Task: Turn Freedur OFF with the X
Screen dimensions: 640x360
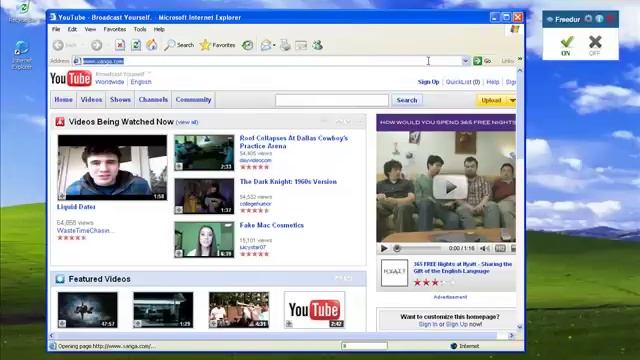Action: [595, 45]
